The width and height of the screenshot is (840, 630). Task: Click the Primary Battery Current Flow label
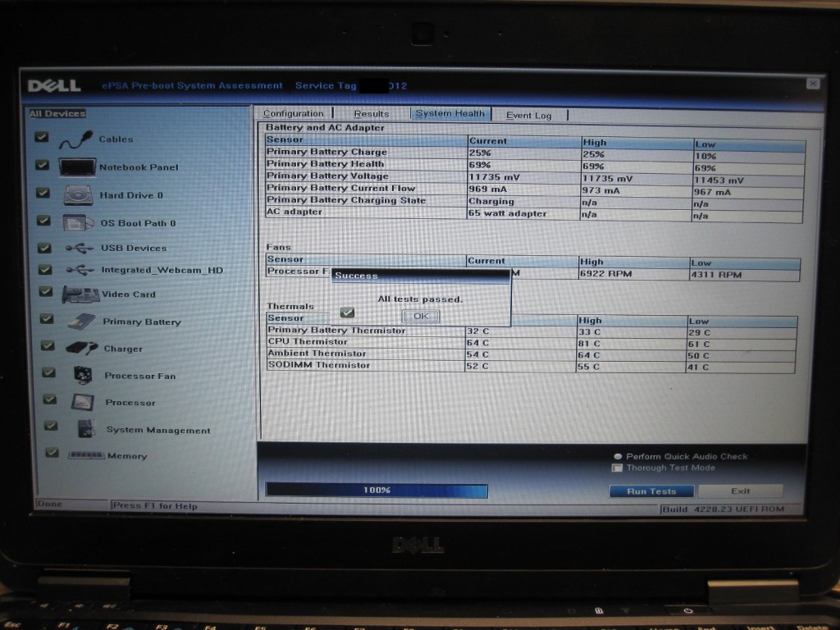point(340,188)
